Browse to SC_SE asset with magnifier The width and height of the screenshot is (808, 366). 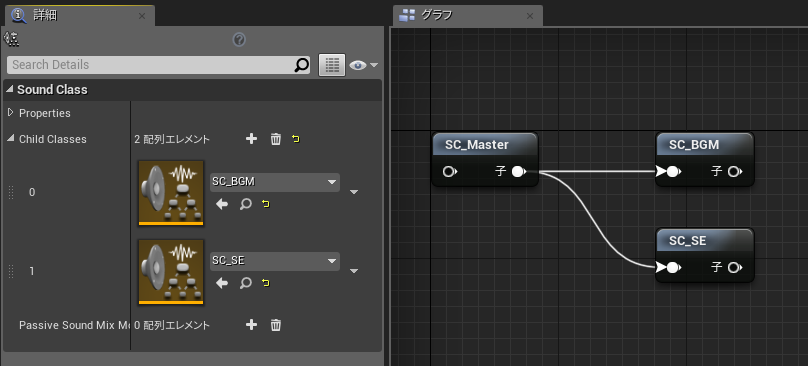point(246,282)
